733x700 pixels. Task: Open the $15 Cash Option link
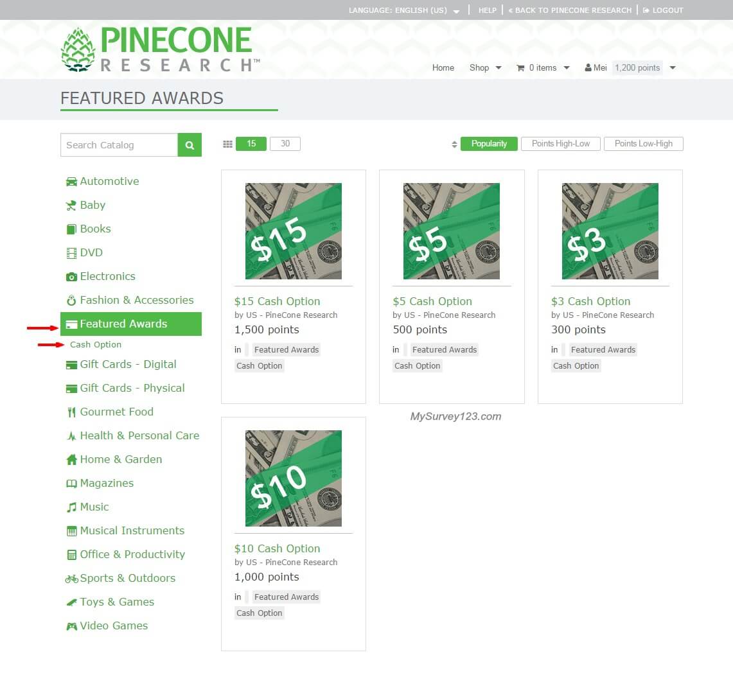[277, 301]
